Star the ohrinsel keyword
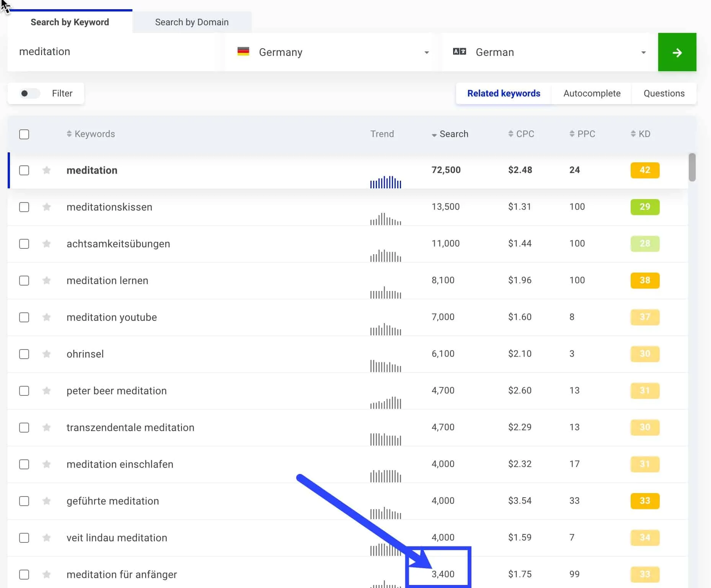711x588 pixels. (x=47, y=354)
